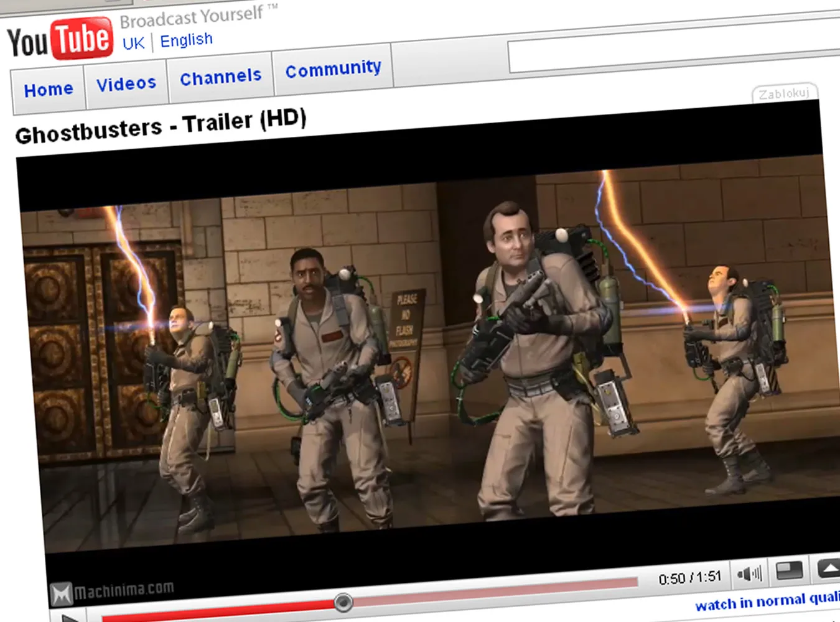Screen dimensions: 840x622
Task: Open the UK region selector
Action: click(133, 42)
